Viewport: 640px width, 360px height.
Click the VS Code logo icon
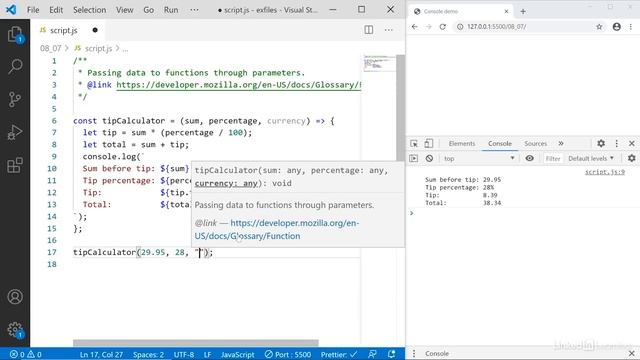(11, 9)
